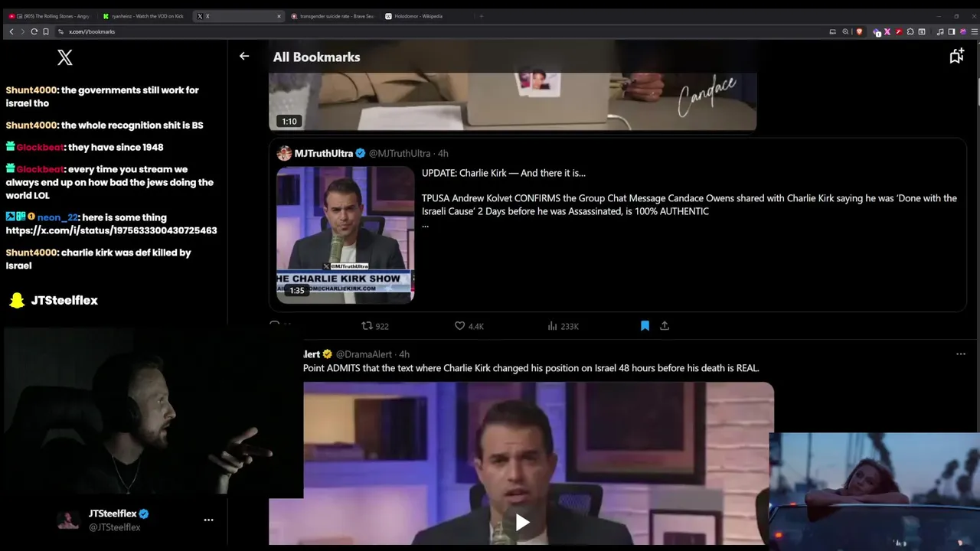The image size is (980, 551).
Task: Switch to the ryanheinz Kick VOD tab
Action: 144,16
